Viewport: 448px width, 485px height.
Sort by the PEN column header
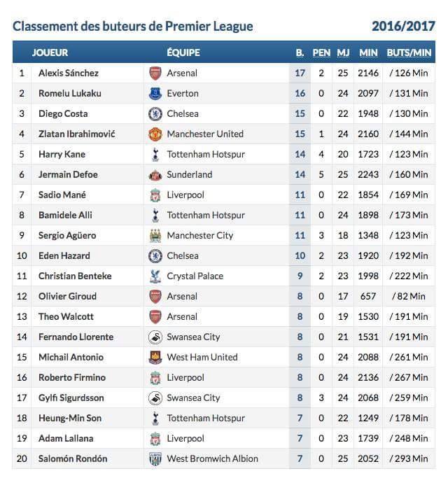321,52
